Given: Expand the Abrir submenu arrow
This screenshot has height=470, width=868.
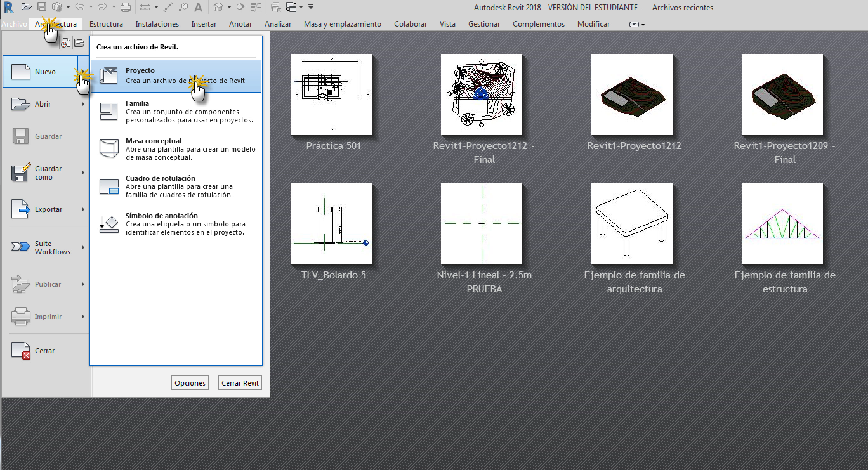Looking at the screenshot, I should 83,104.
